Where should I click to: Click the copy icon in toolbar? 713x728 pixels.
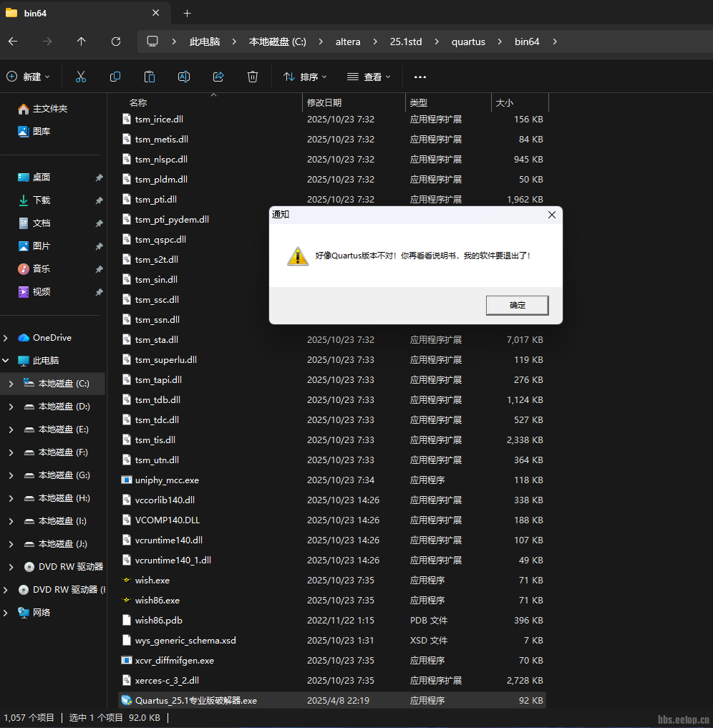tap(115, 77)
